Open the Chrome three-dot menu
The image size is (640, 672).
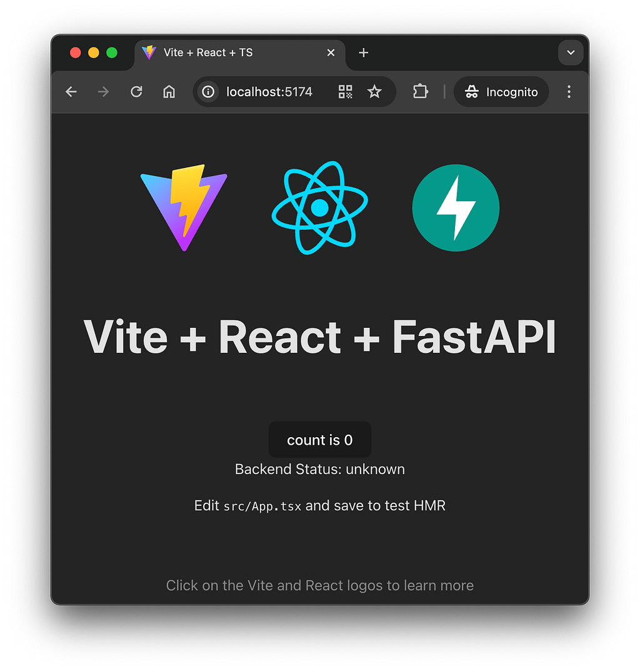(569, 92)
